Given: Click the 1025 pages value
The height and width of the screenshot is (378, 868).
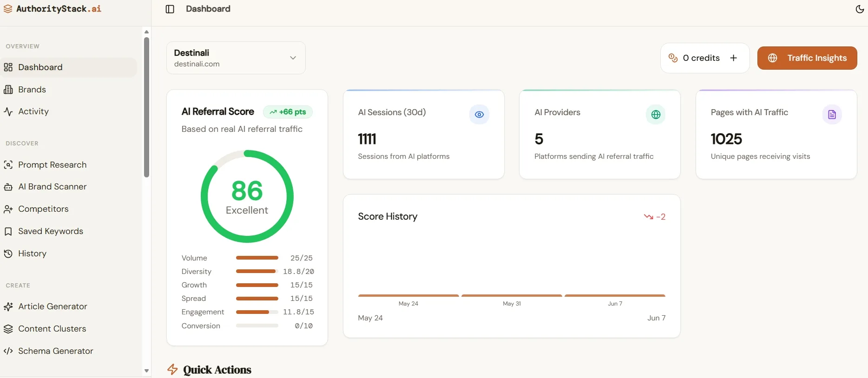Looking at the screenshot, I should click(726, 139).
